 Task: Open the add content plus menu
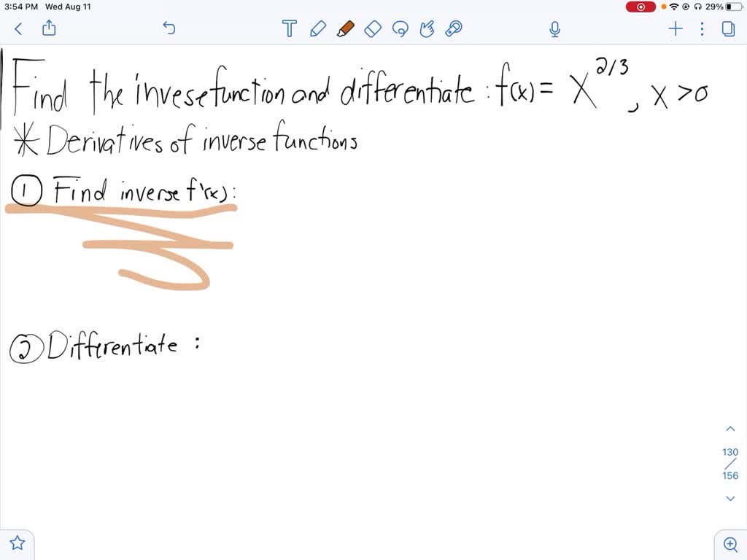(675, 28)
